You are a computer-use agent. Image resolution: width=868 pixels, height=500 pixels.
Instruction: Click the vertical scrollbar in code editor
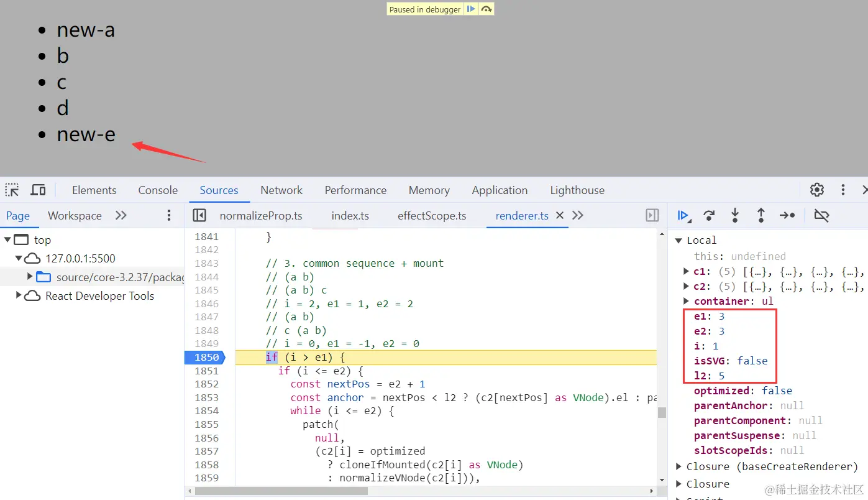662,412
